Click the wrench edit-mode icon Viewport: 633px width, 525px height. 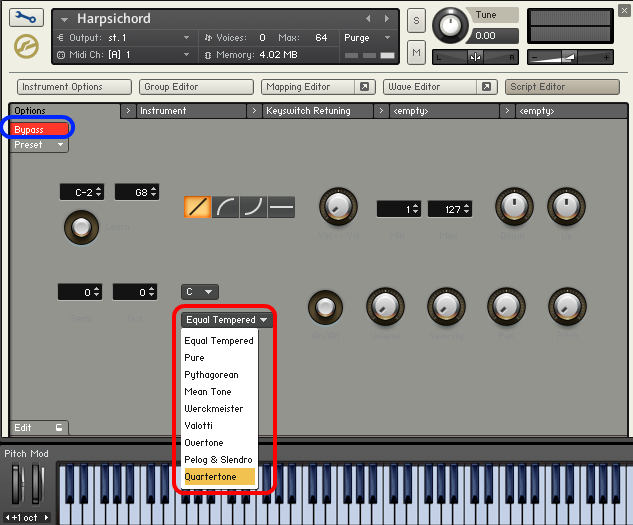26,18
